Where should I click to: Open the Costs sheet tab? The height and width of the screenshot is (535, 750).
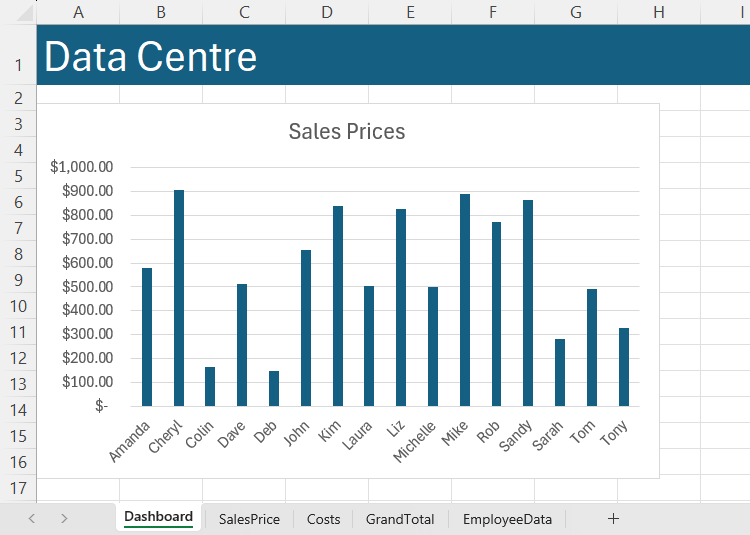323,519
